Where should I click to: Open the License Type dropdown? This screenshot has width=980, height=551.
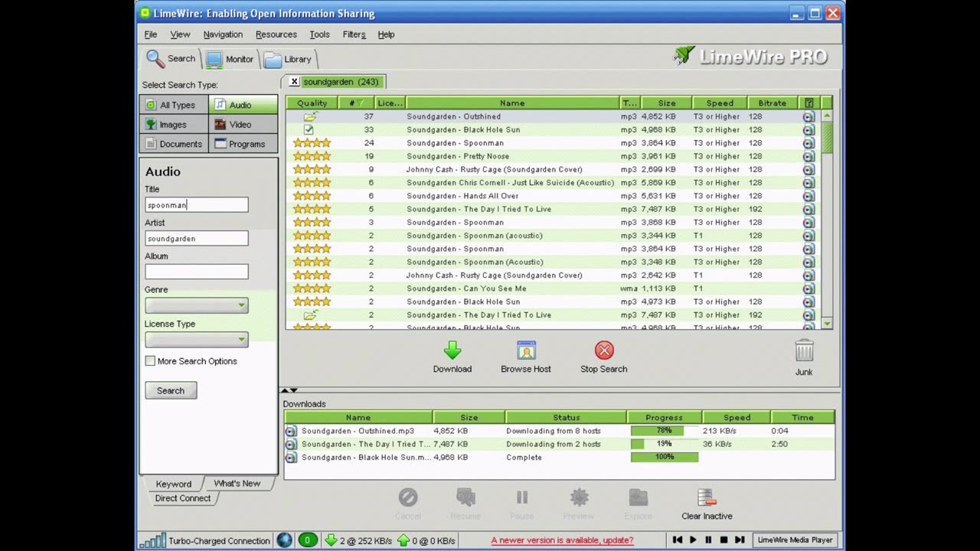pos(197,339)
